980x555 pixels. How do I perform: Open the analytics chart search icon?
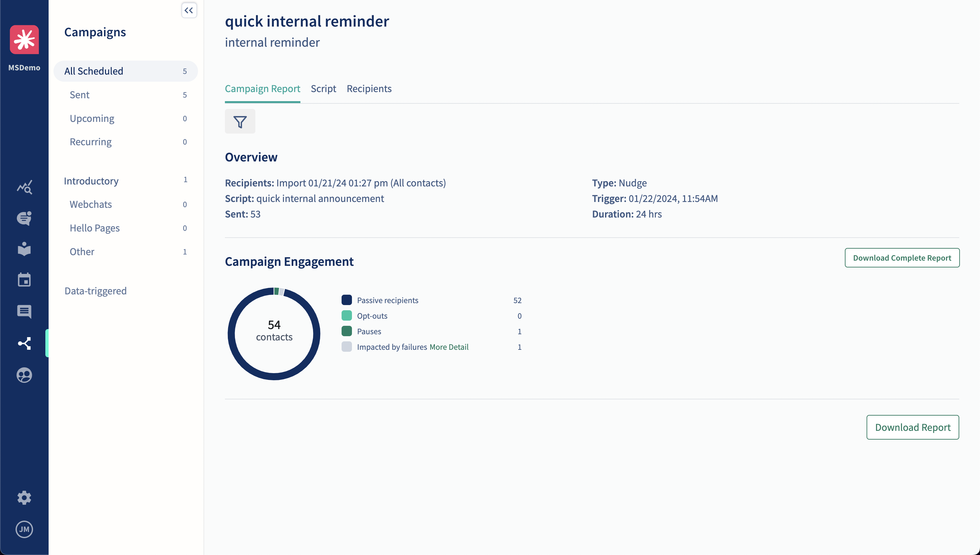[24, 187]
